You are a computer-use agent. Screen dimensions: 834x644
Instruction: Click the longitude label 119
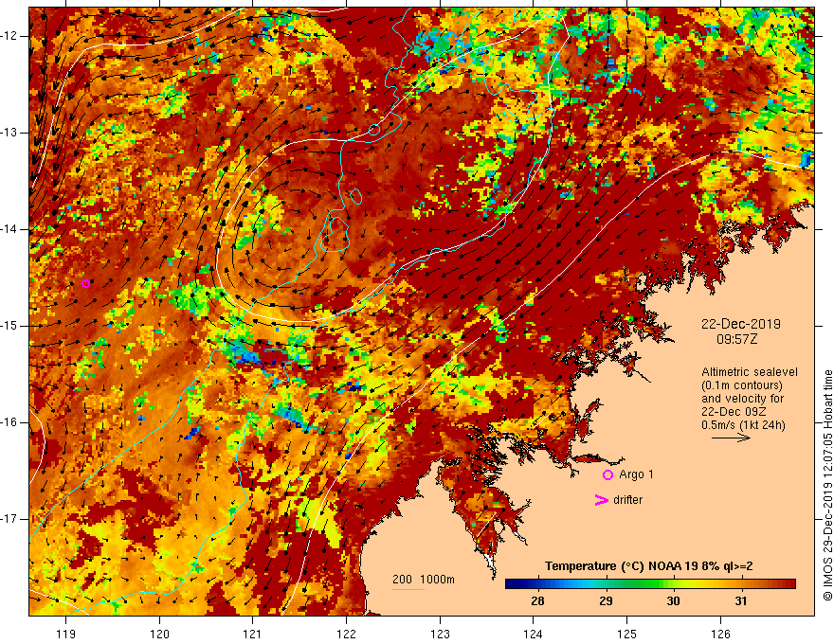coord(66,634)
